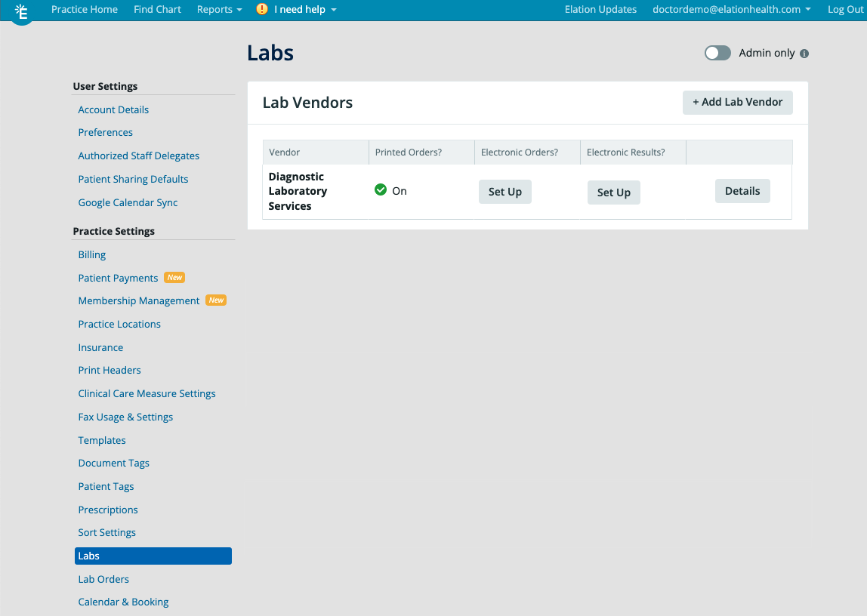Expand the I need help dropdown

[305, 9]
